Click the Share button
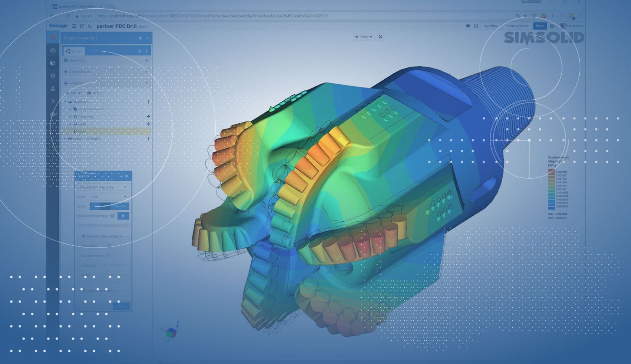This screenshot has width=631, height=364. [x=540, y=26]
